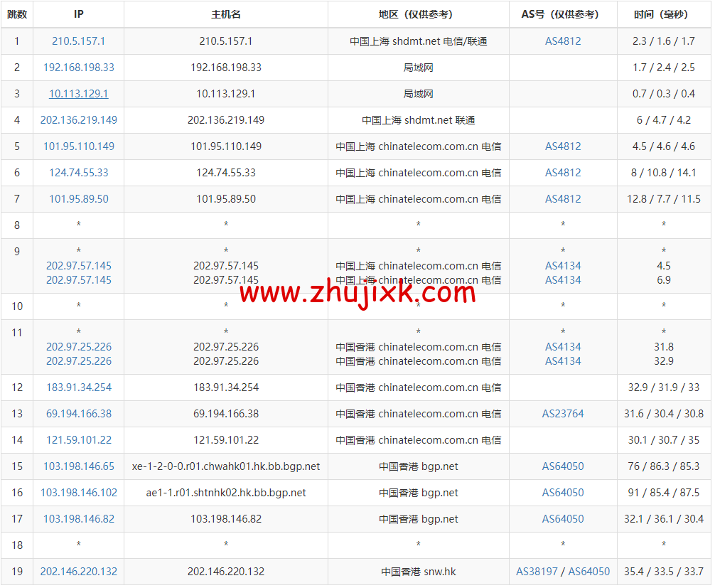The image size is (715, 588).
Task: Click hostname xe-1-2-0-0.r01.chwahk01.hk.bb.bgp.net cell
Action: coord(226,466)
